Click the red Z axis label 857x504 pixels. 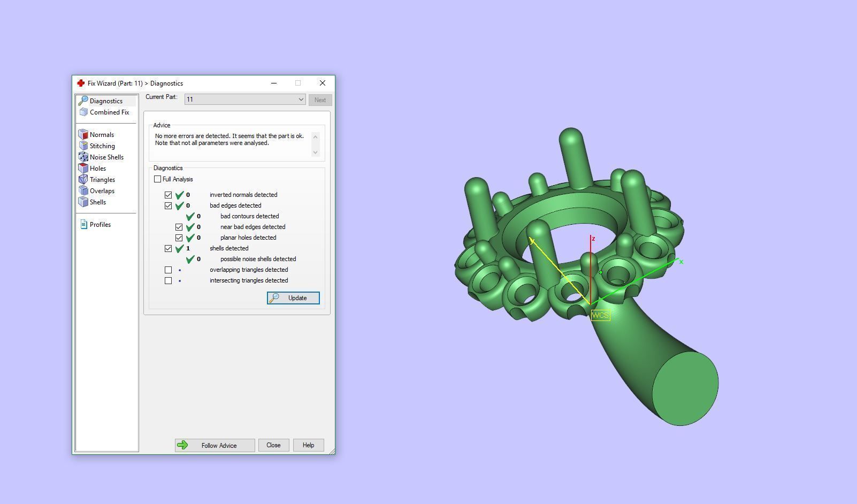[594, 239]
